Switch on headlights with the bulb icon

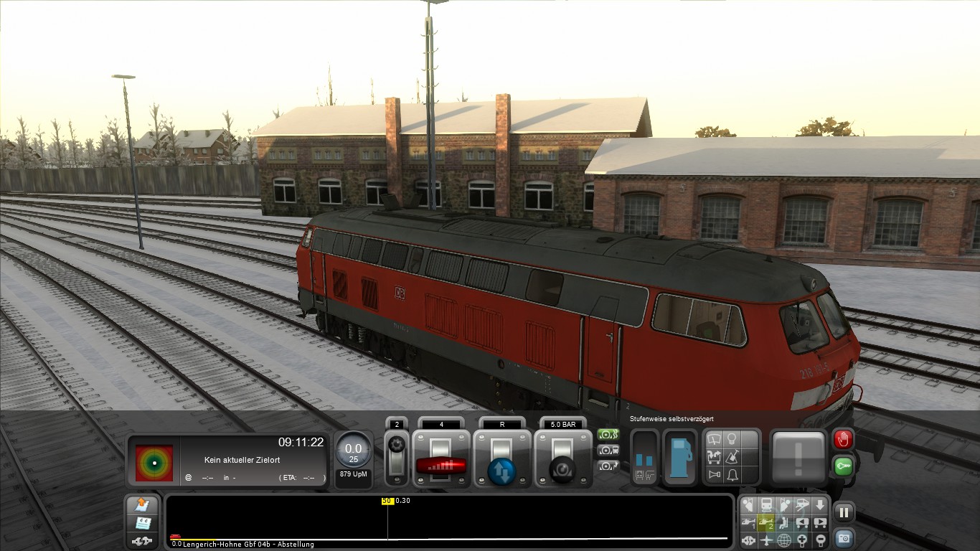tap(732, 439)
